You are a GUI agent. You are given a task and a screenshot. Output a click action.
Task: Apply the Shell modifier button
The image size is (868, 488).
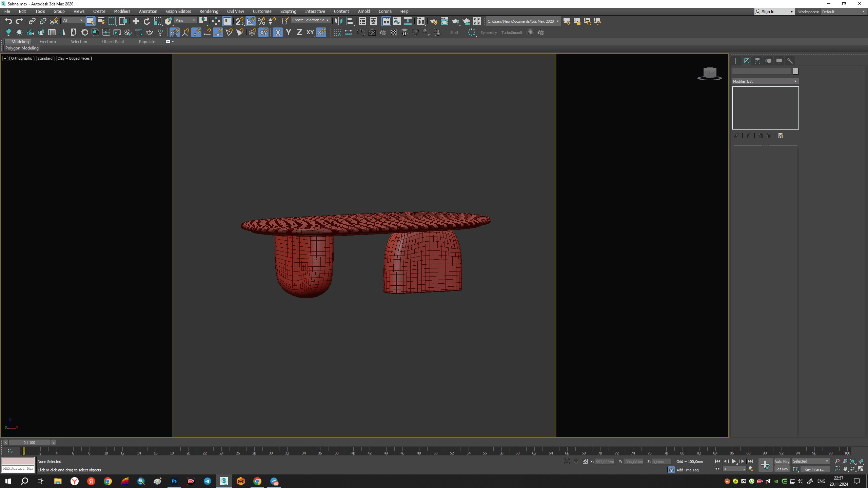pos(454,33)
